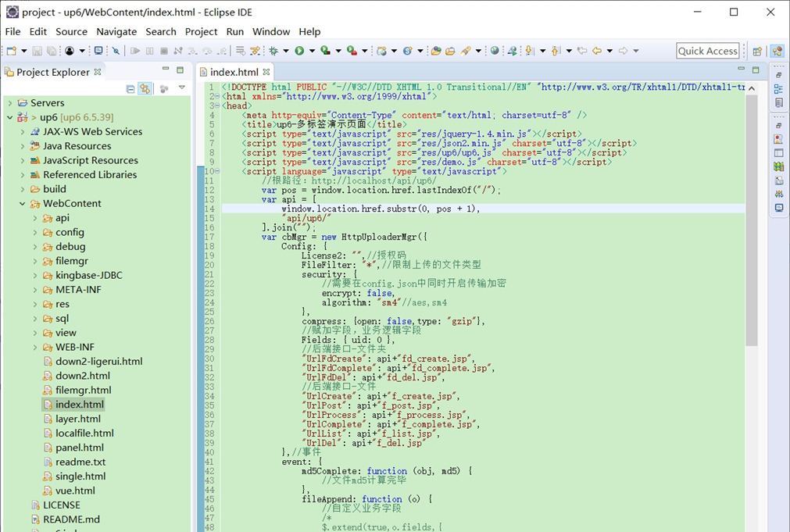
Task: Open the Project menu
Action: [x=201, y=31]
